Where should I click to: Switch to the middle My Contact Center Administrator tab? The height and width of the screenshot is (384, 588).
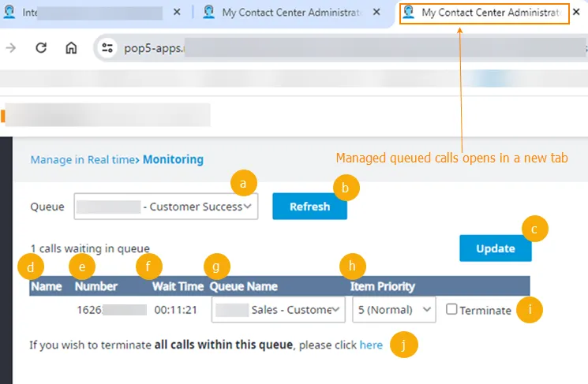[x=283, y=13]
